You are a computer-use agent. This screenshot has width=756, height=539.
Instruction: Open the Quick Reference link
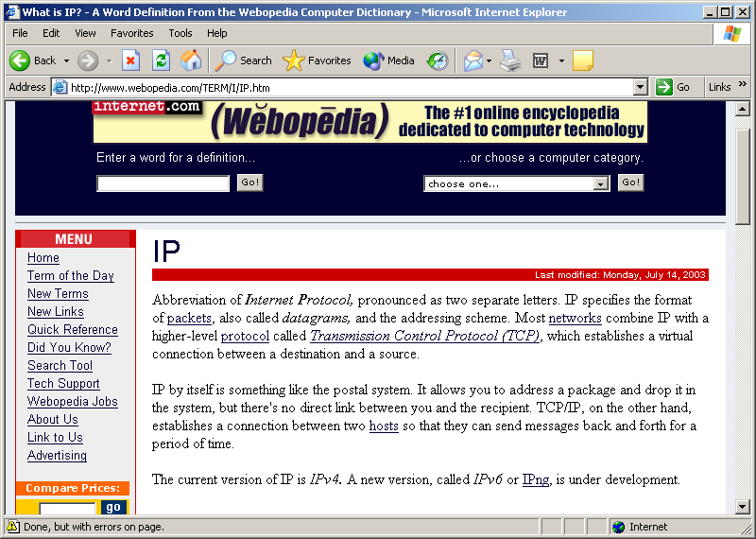point(73,330)
